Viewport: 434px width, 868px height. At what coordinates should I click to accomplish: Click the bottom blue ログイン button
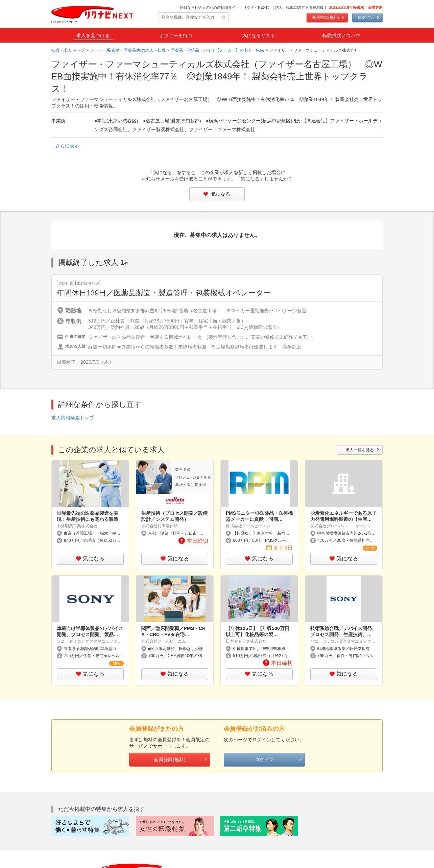264,759
